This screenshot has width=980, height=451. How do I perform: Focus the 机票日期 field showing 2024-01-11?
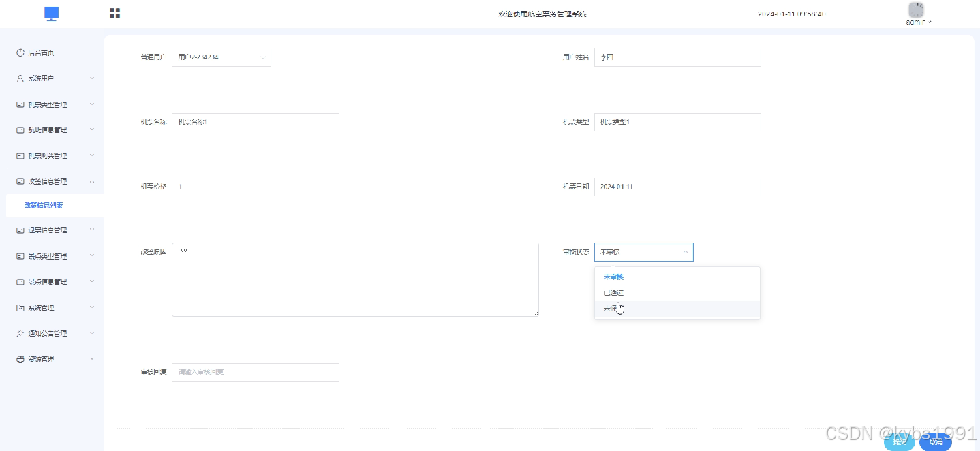(677, 187)
